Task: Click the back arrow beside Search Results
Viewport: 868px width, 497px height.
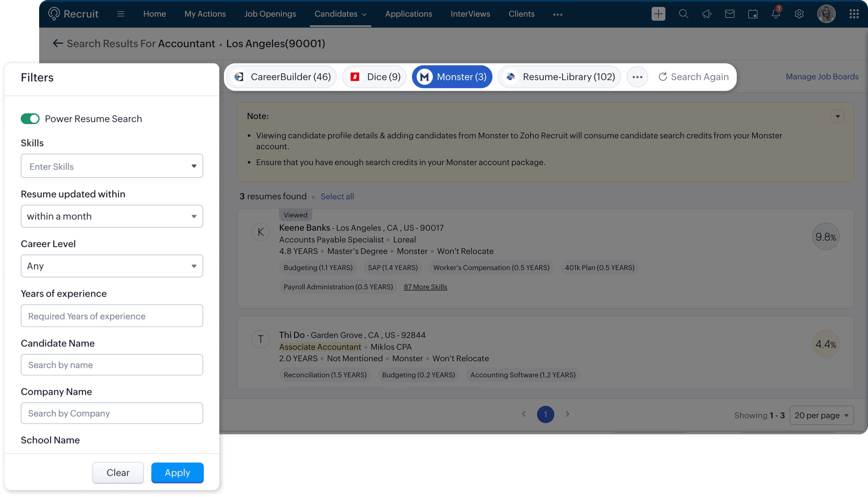Action: coord(58,43)
